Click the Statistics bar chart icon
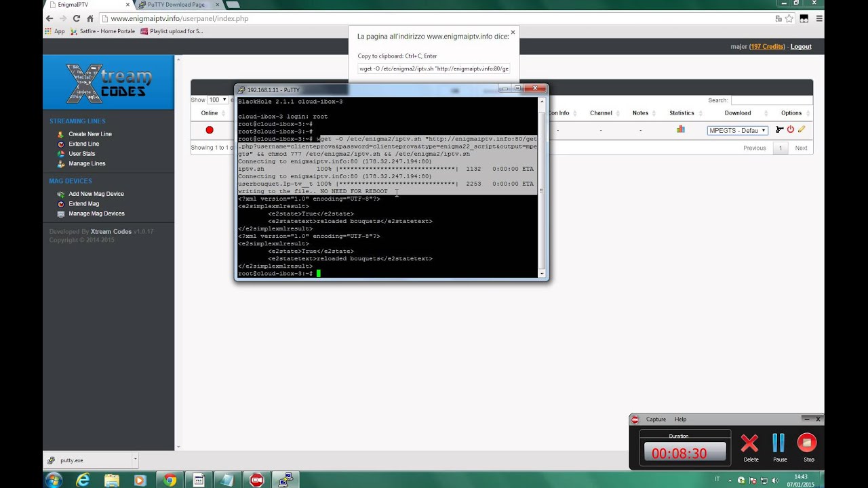This screenshot has height=488, width=868. 681,129
